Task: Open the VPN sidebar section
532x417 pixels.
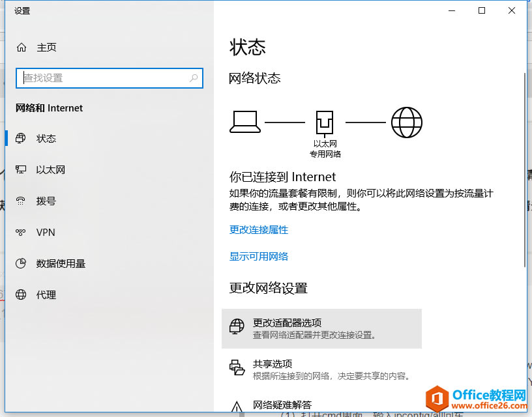Action: [x=46, y=233]
